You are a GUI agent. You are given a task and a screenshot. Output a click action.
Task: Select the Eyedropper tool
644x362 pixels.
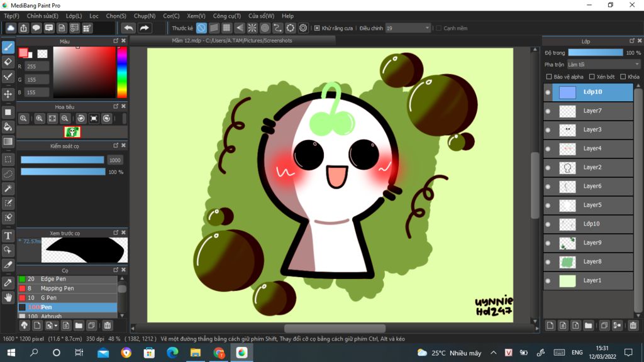pyautogui.click(x=8, y=283)
